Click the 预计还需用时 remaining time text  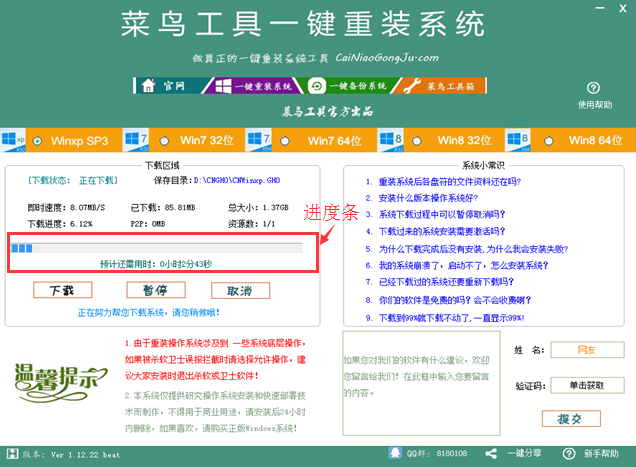point(156,264)
